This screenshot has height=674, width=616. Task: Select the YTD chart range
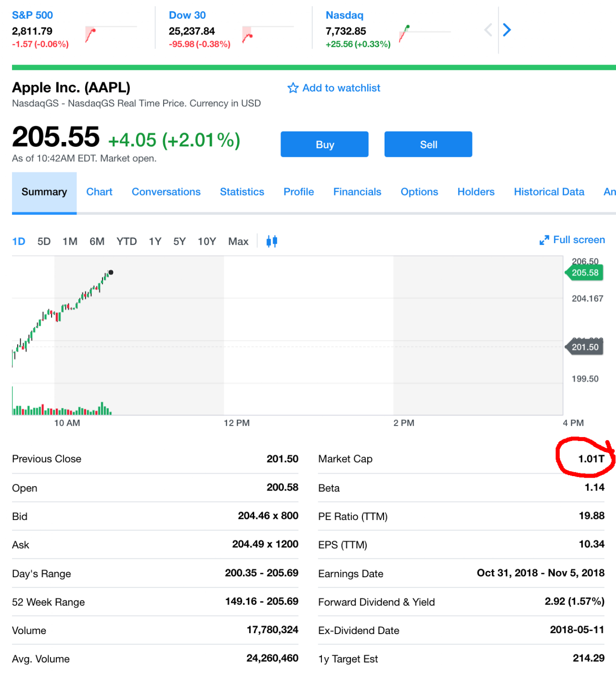(127, 242)
